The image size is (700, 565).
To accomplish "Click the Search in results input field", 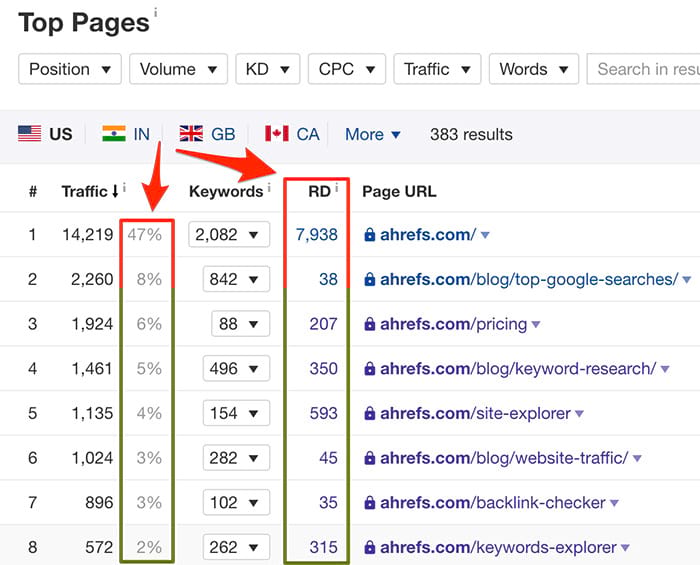I will 645,69.
